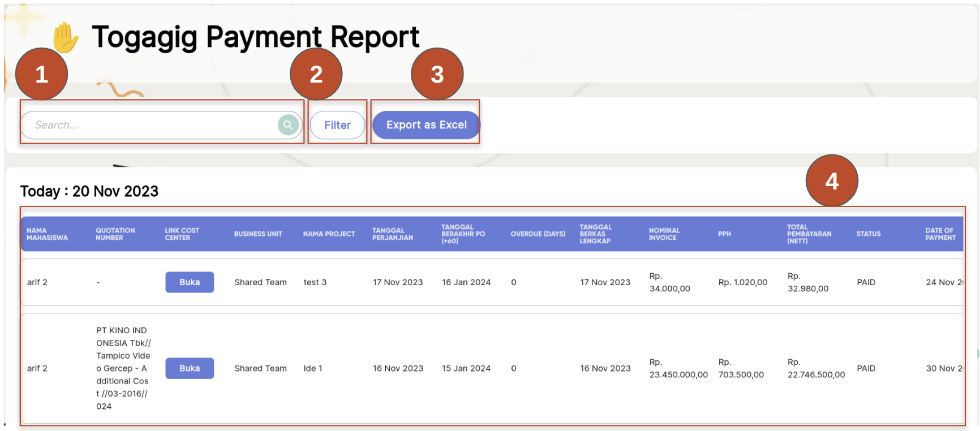Select the PT KINO INDONESIA quotation cell

(123, 368)
